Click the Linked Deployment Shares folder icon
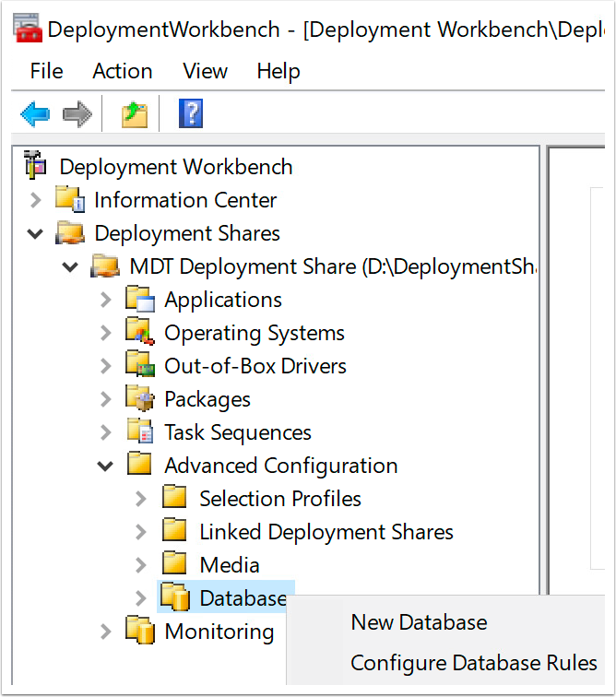Viewport: 616px width, 697px height. tap(174, 530)
